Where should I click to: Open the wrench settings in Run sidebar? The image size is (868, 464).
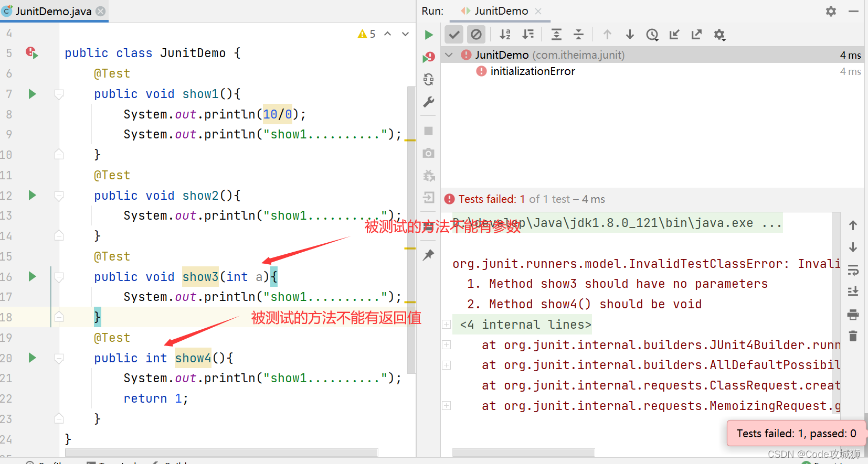[429, 102]
